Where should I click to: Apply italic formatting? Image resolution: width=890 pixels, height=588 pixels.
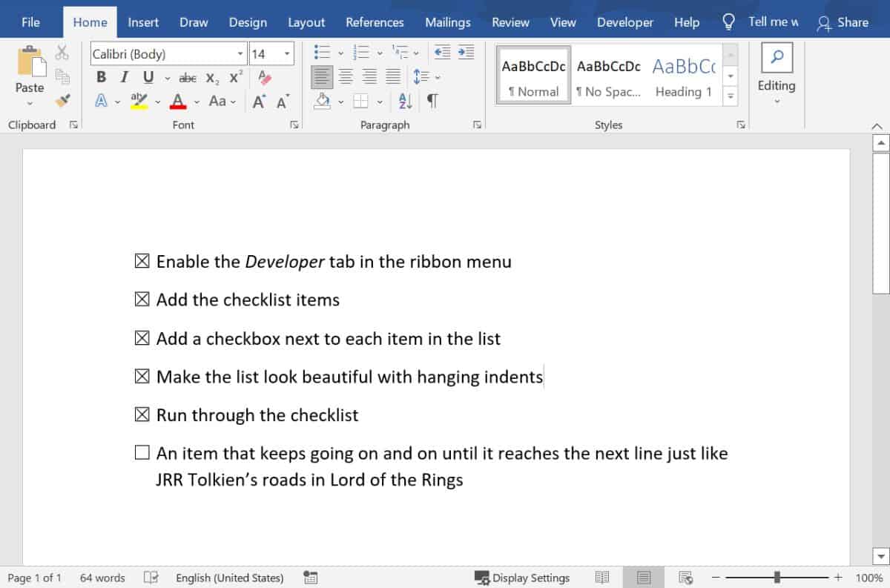tap(122, 76)
